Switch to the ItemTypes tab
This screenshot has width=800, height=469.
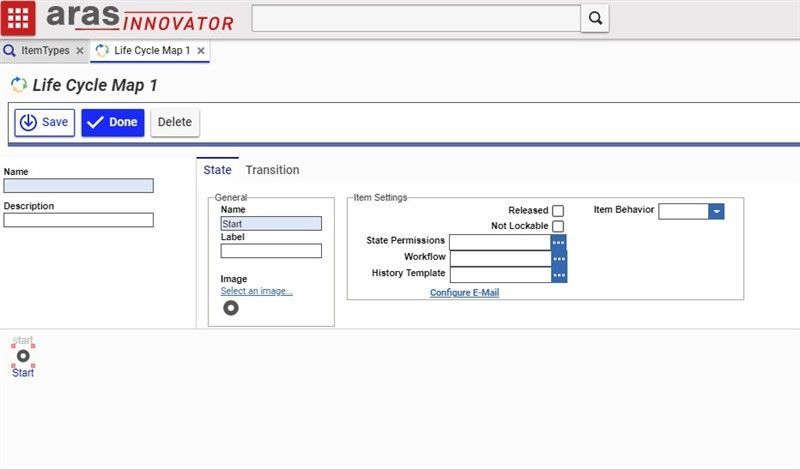click(45, 50)
